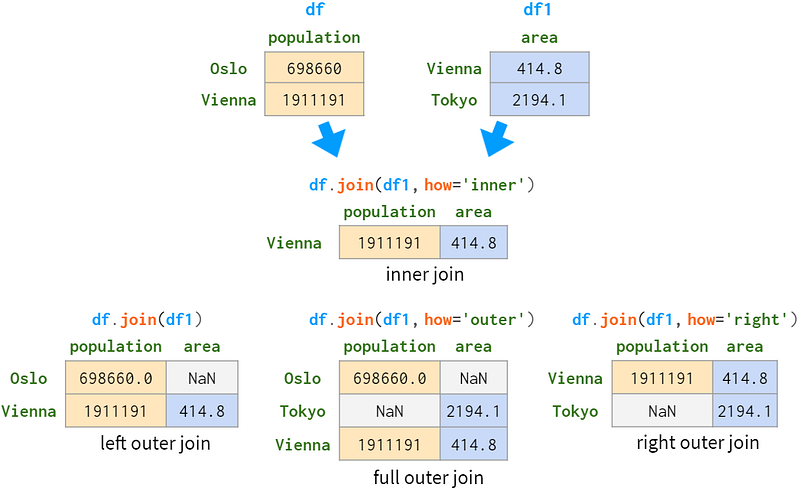The image size is (800, 491).
Task: Click 'Oslo' label in full outer join table
Action: [x=303, y=378]
